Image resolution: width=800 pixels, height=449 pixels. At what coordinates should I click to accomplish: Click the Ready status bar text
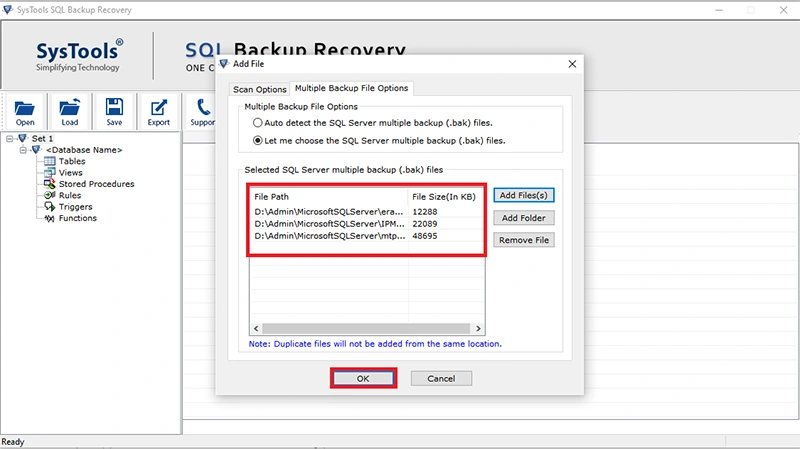point(13,442)
